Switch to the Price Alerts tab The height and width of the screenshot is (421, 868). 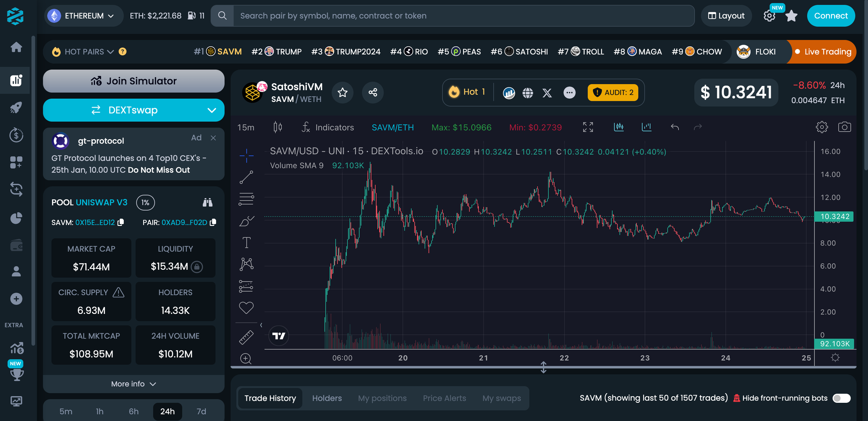click(x=444, y=398)
